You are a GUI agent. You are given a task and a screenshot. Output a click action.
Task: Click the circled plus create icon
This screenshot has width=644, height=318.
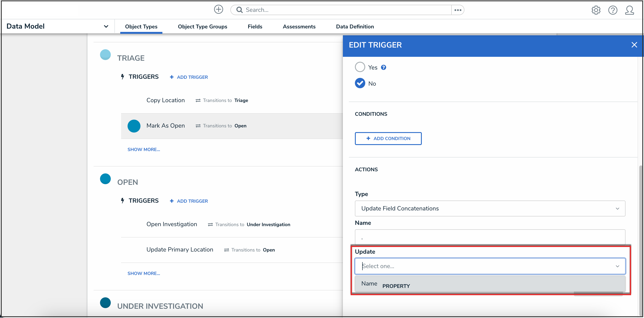(218, 9)
